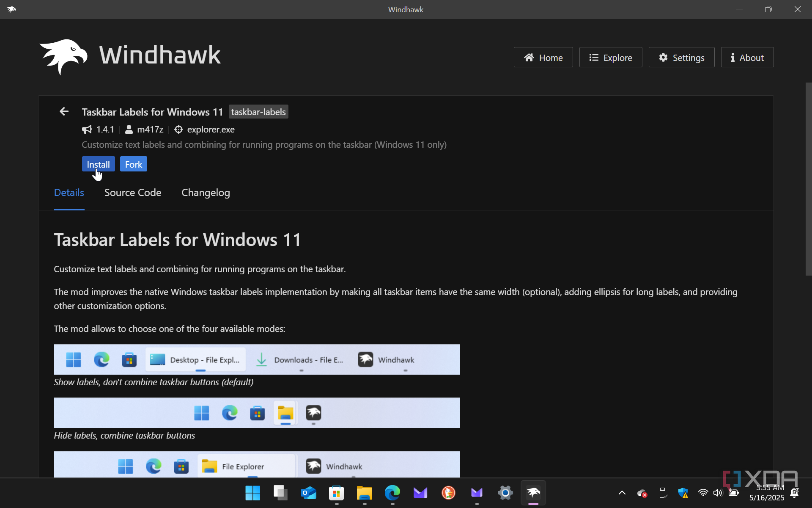812x508 pixels.
Task: Open the volume speaker tray icon
Action: pos(718,493)
